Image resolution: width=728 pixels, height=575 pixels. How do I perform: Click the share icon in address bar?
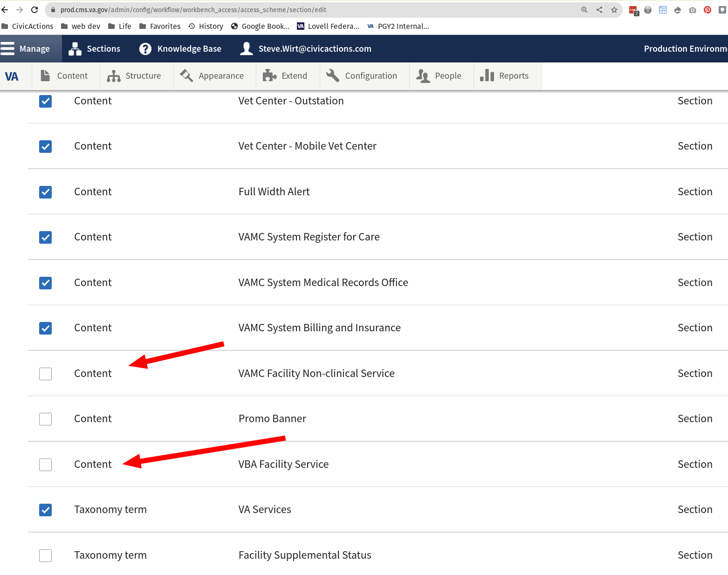pos(599,10)
